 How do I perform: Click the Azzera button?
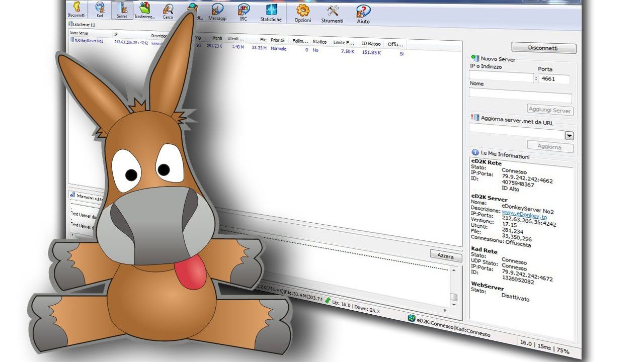point(445,256)
